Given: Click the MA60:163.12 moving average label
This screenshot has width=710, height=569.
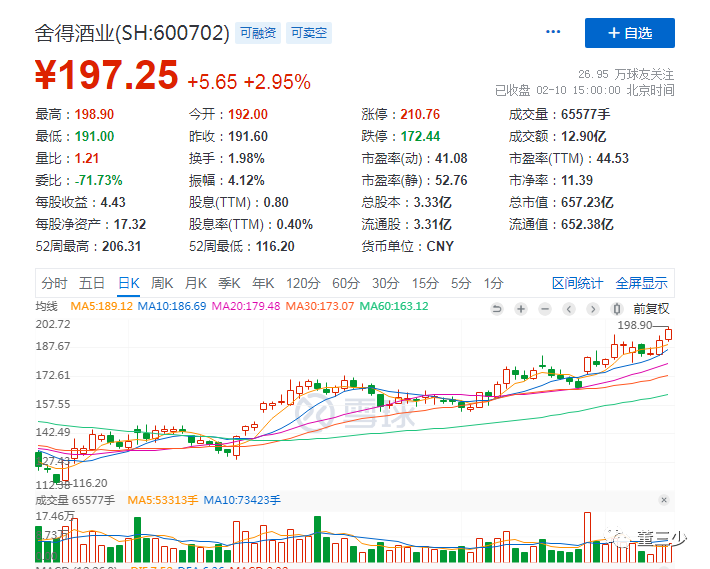Looking at the screenshot, I should (394, 306).
